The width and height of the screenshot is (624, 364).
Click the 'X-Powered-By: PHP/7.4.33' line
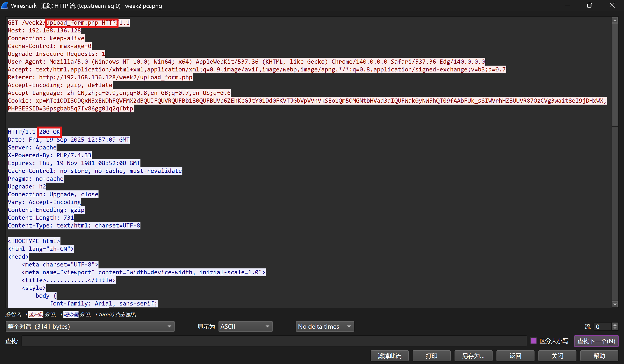[50, 155]
